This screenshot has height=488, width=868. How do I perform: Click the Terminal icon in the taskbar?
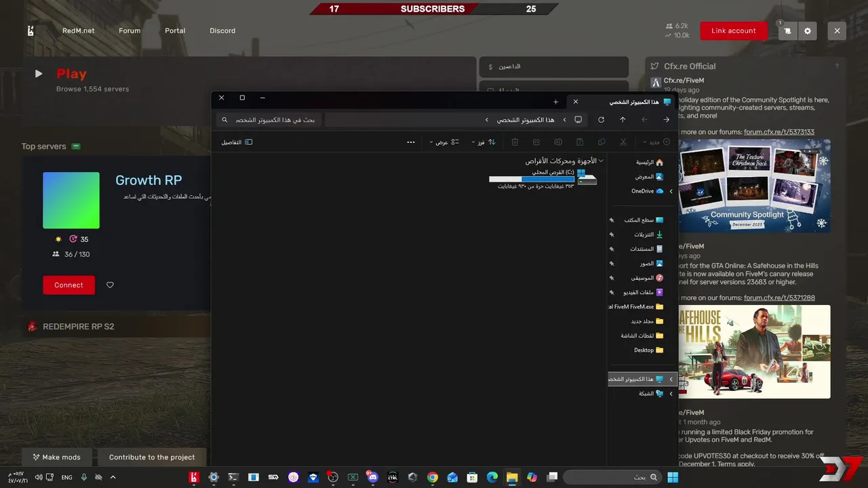pyautogui.click(x=233, y=477)
